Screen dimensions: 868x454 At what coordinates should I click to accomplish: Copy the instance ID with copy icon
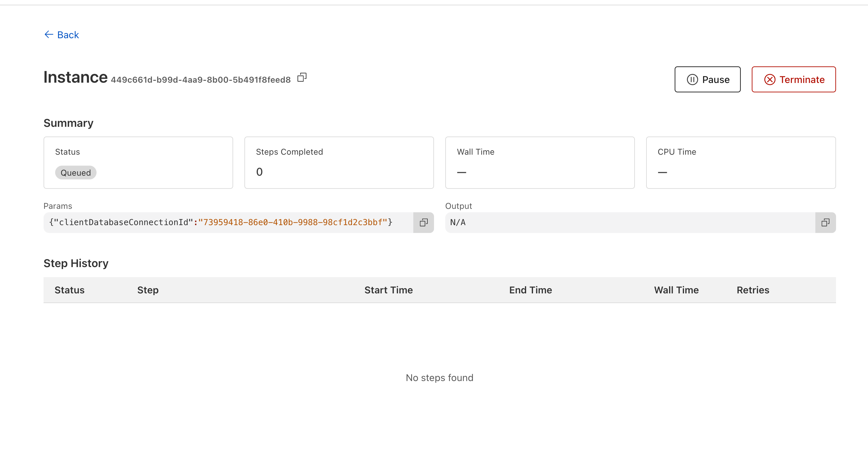pos(302,77)
